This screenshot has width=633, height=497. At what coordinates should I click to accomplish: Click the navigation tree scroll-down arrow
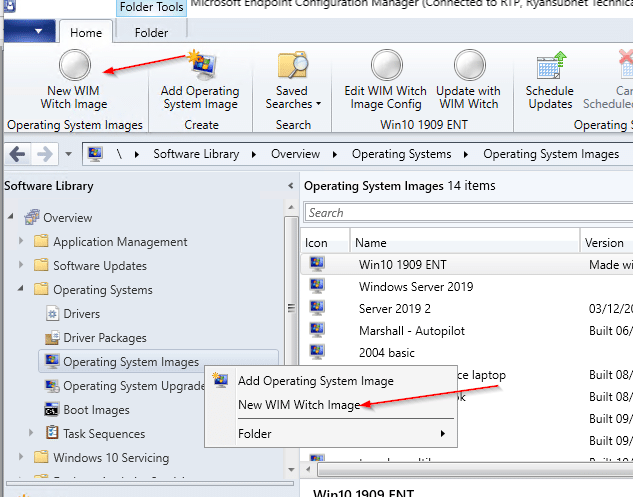tap(291, 470)
